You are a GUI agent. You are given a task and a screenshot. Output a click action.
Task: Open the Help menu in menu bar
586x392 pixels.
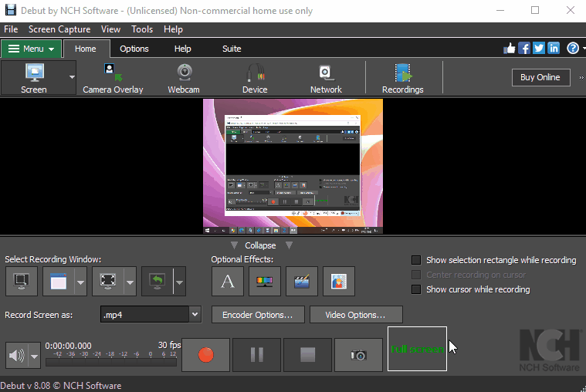click(x=173, y=29)
